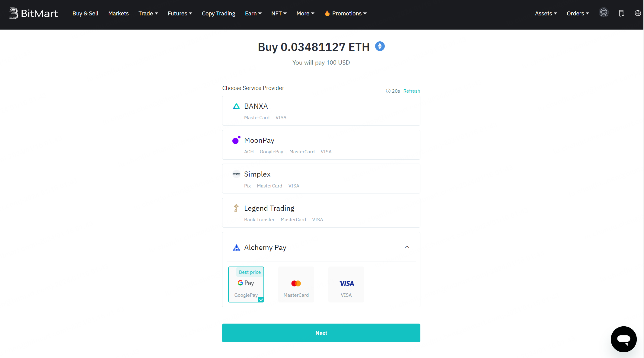Click the Alchemy Pay logo icon
Viewport: 644px width, 358px height.
(236, 248)
